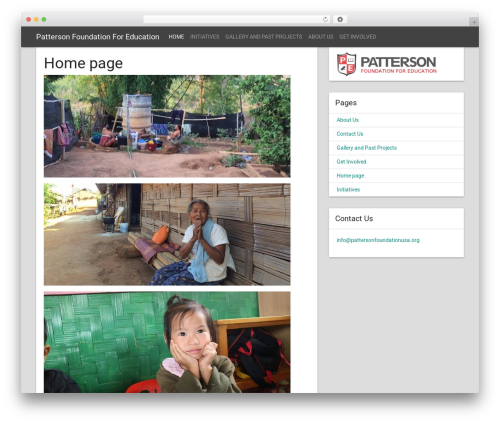Open a new tab with plus button

pos(474,22)
